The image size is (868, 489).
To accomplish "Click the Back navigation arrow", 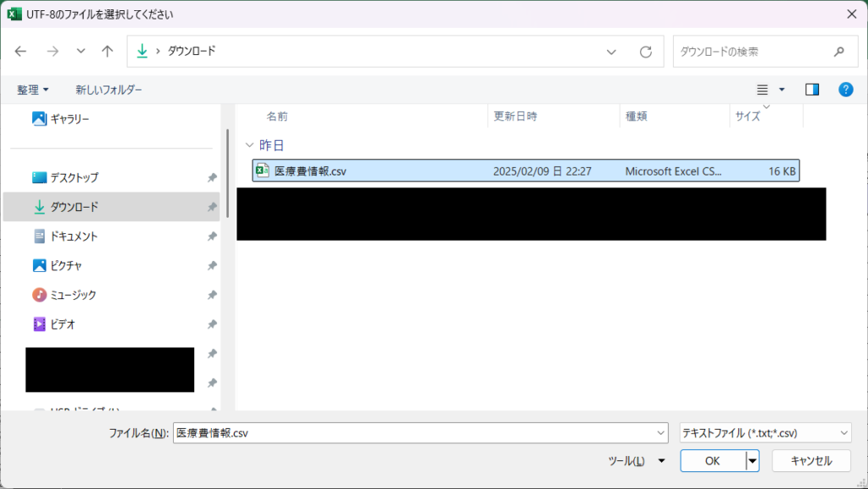I will point(21,51).
